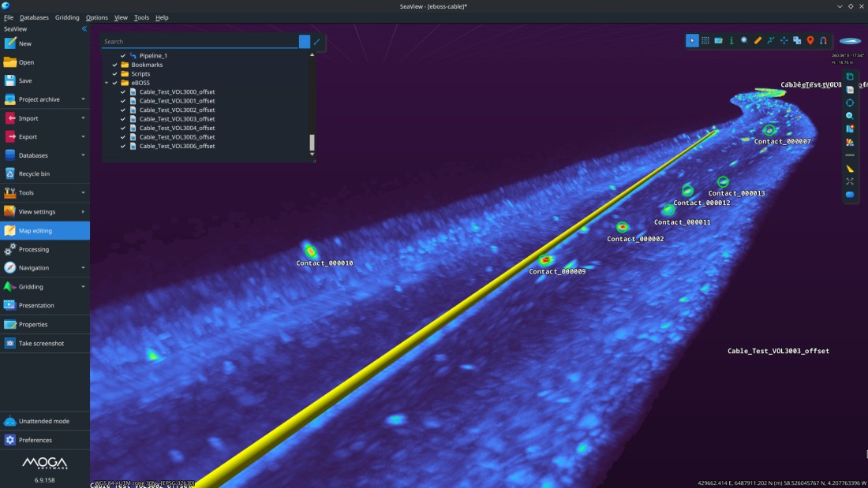Collapse the SeaView sidebar with double chevron

(84, 28)
